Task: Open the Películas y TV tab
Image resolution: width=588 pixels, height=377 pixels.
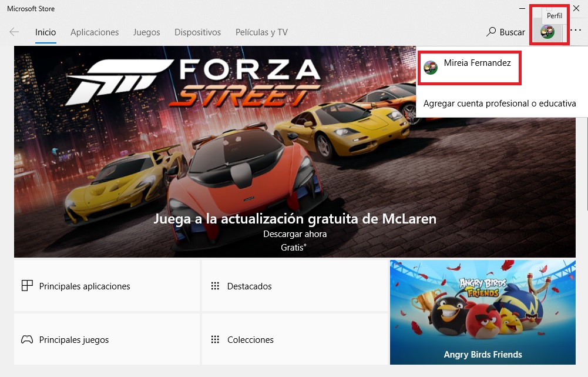Action: [x=261, y=32]
